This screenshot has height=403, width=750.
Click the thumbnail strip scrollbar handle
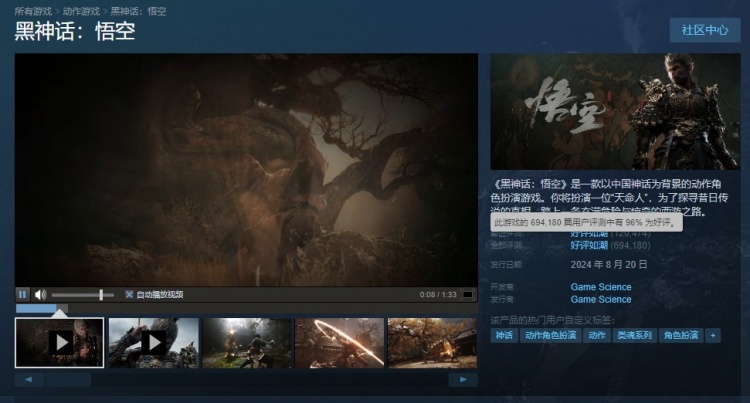[67, 380]
